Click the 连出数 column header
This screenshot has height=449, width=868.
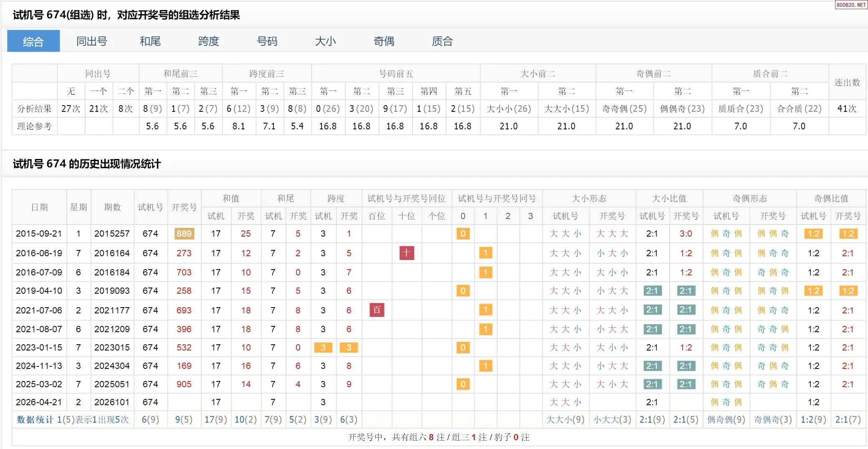tap(847, 82)
